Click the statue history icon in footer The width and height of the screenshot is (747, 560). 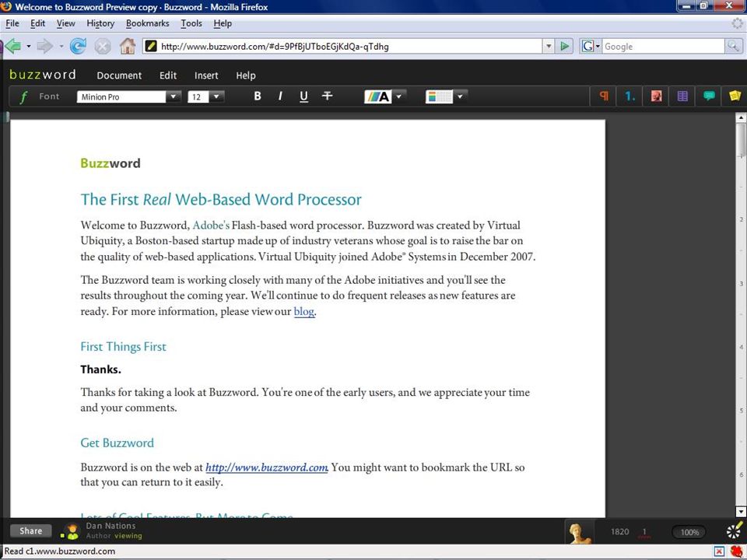[579, 531]
